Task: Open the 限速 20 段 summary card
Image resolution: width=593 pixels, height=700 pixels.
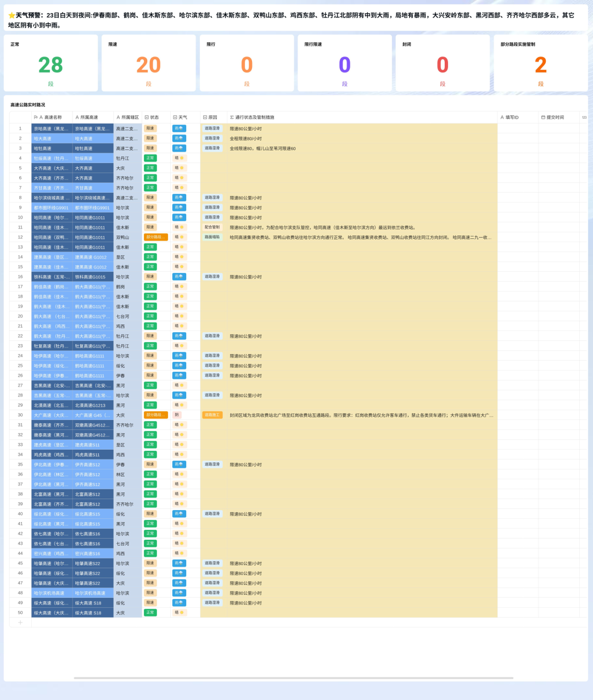Action: tap(148, 63)
